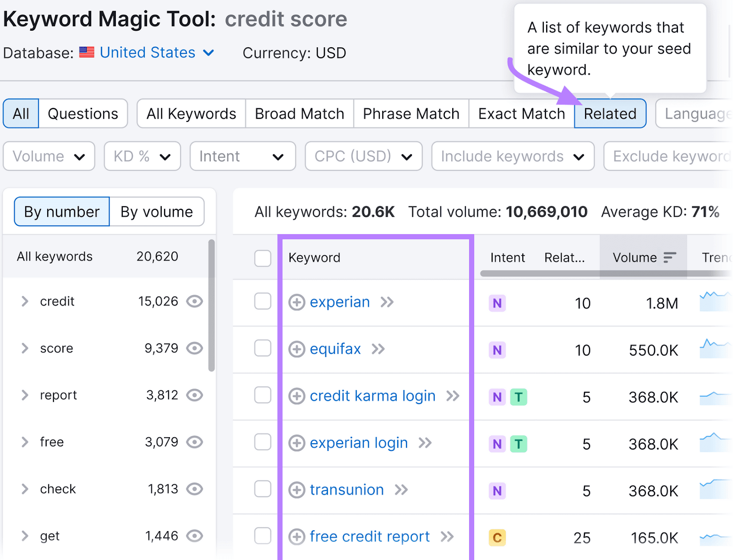Click plus icon next to transunion
The image size is (733, 560).
click(x=296, y=490)
